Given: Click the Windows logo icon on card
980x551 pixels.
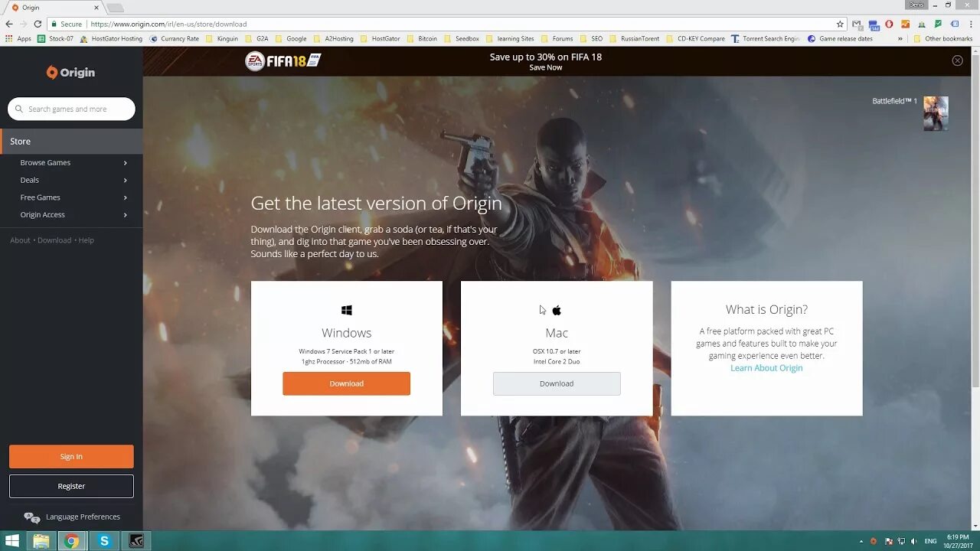Looking at the screenshot, I should point(347,310).
